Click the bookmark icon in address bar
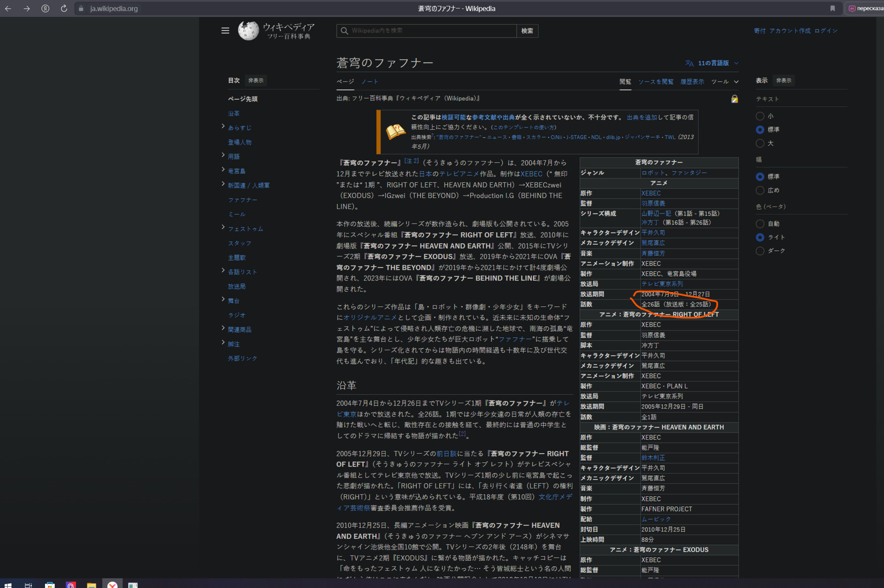This screenshot has width=884, height=588. [832, 8]
